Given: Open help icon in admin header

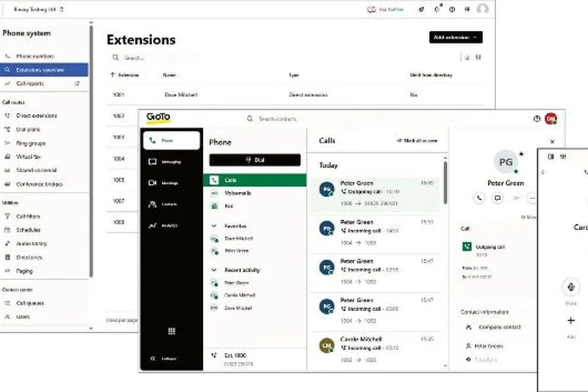Looking at the screenshot, I should coord(452,10).
